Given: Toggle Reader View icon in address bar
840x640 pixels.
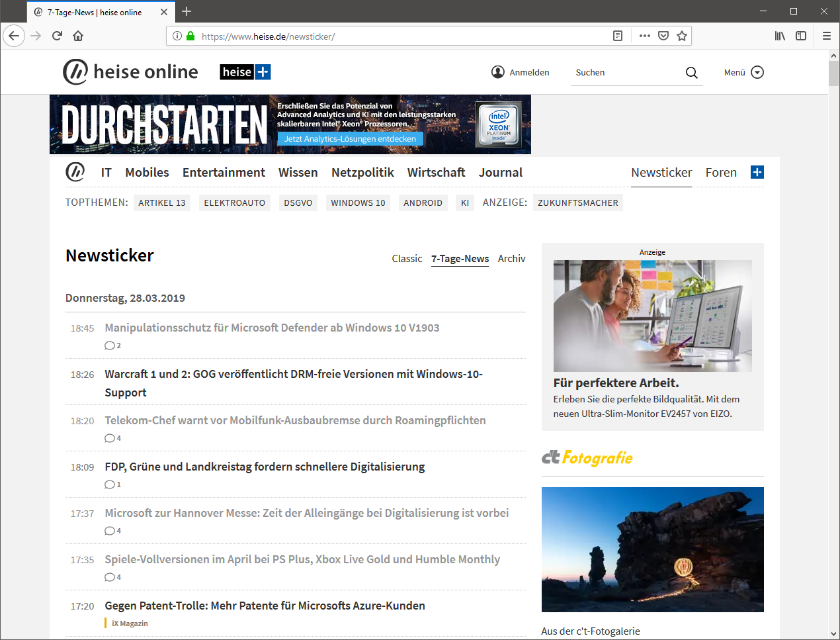Looking at the screenshot, I should [618, 36].
